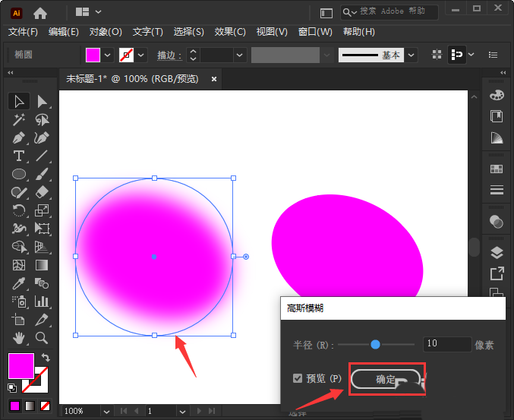This screenshot has width=514, height=420.
Task: Expand the stroke weight dropdown
Action: pyautogui.click(x=240, y=55)
